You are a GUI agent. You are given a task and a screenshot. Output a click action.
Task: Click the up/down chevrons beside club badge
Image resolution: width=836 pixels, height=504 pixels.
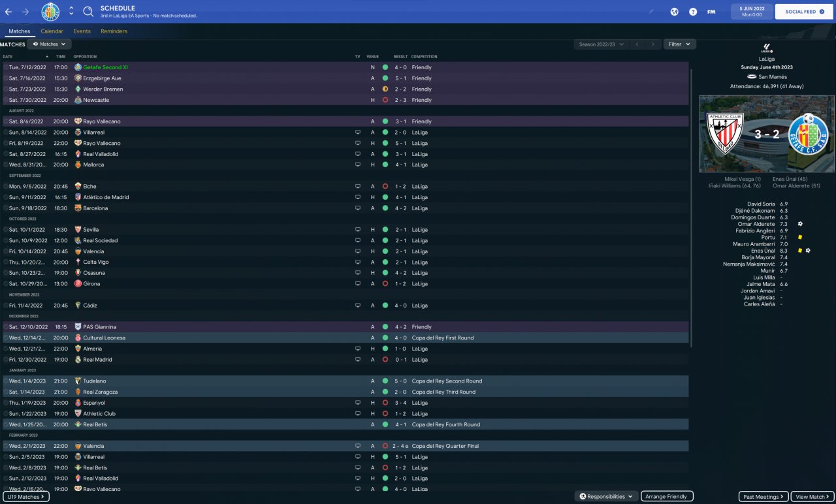[x=71, y=12]
